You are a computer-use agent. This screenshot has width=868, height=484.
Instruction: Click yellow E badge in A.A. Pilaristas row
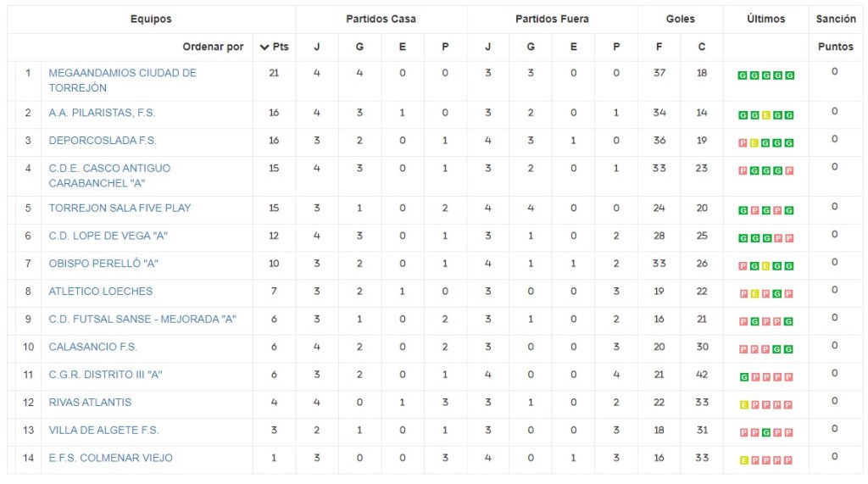[x=766, y=115]
